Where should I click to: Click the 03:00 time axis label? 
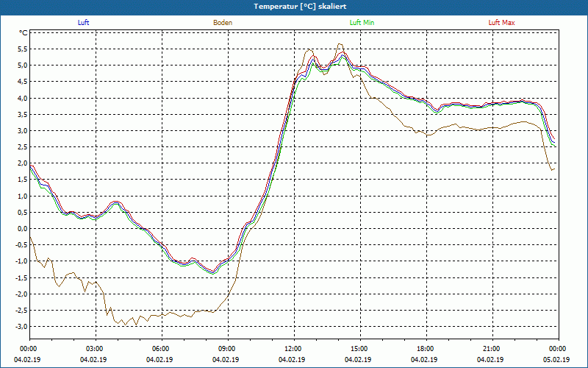[x=96, y=349]
